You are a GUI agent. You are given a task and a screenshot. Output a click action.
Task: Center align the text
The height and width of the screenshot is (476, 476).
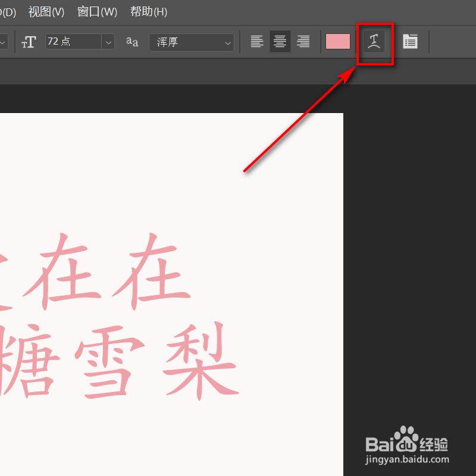[280, 42]
